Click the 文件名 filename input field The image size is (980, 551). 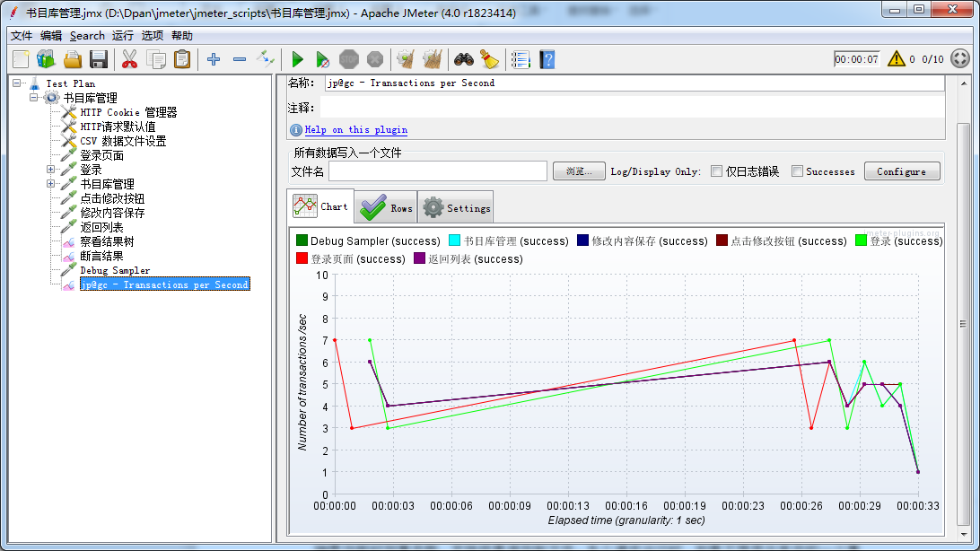438,171
